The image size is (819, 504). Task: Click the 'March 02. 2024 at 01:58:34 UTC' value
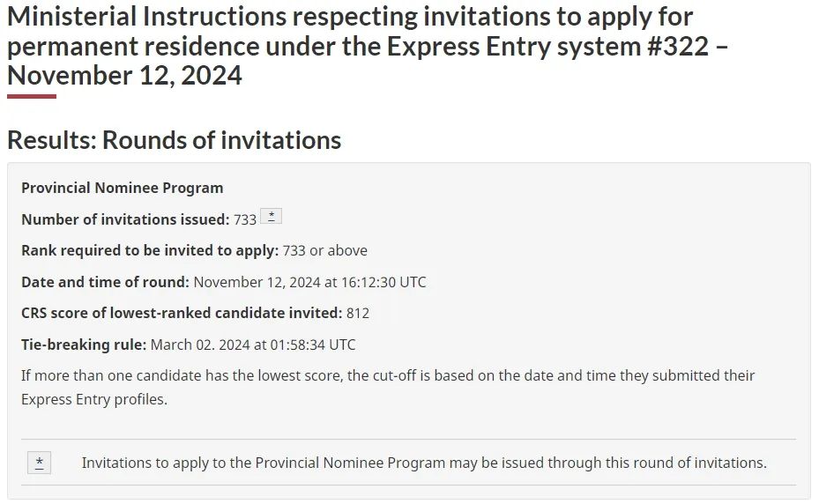(x=253, y=345)
